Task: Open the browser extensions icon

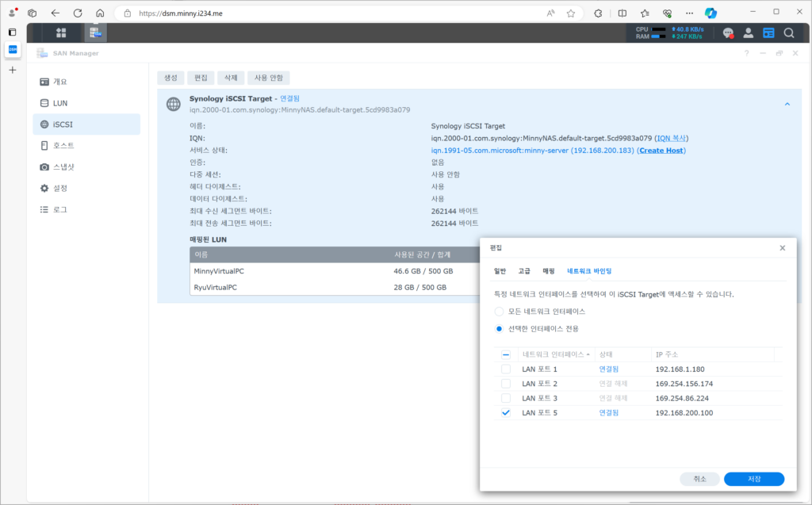Action: [598, 13]
